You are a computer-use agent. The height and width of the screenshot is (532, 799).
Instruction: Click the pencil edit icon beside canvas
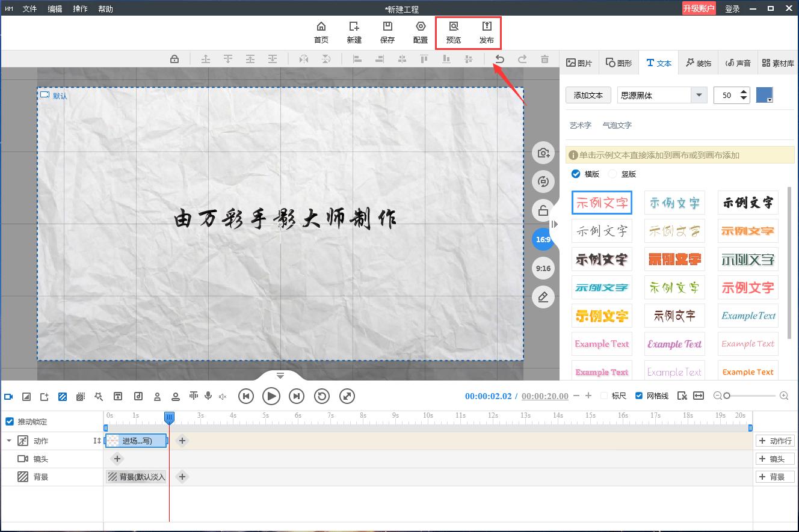(x=543, y=297)
